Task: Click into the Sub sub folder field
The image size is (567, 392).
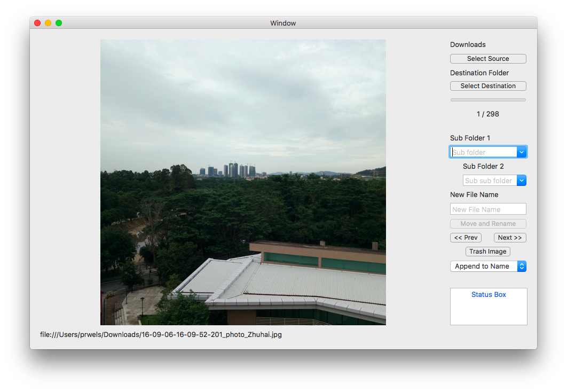Action: pos(490,181)
